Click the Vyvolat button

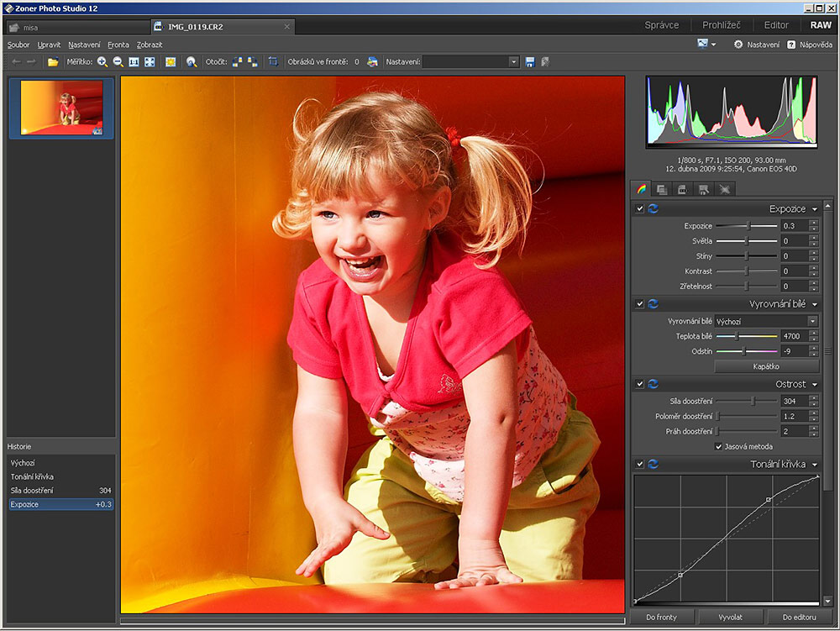[x=730, y=617]
